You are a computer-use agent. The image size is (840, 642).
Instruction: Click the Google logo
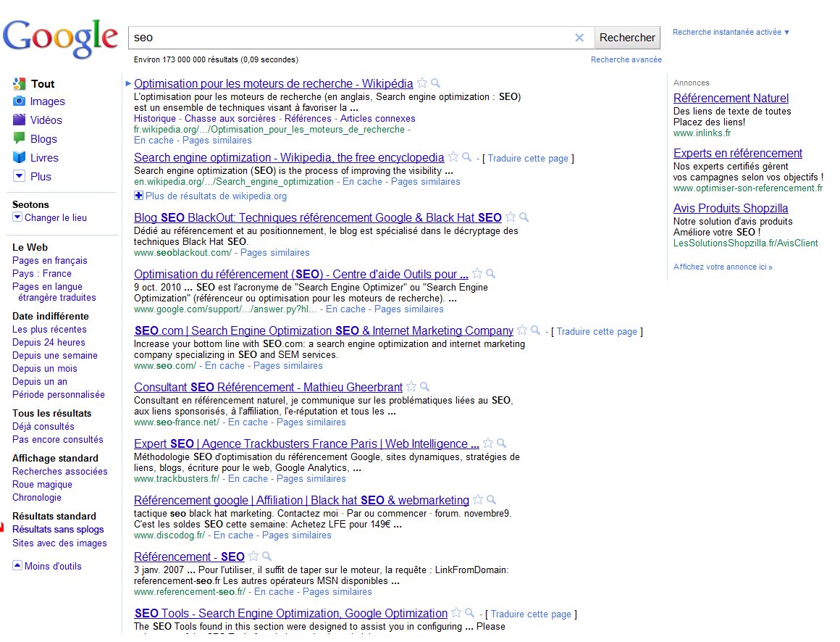pyautogui.click(x=60, y=38)
